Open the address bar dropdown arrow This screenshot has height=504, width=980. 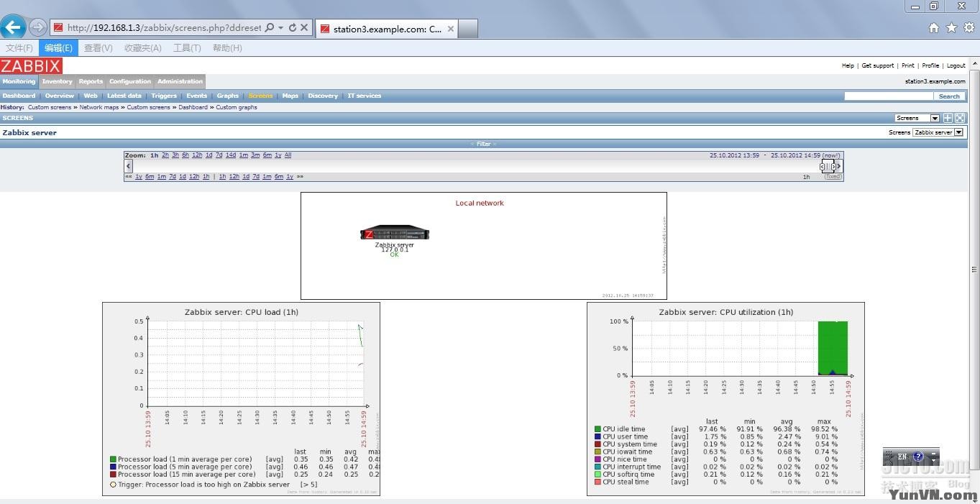click(x=280, y=28)
